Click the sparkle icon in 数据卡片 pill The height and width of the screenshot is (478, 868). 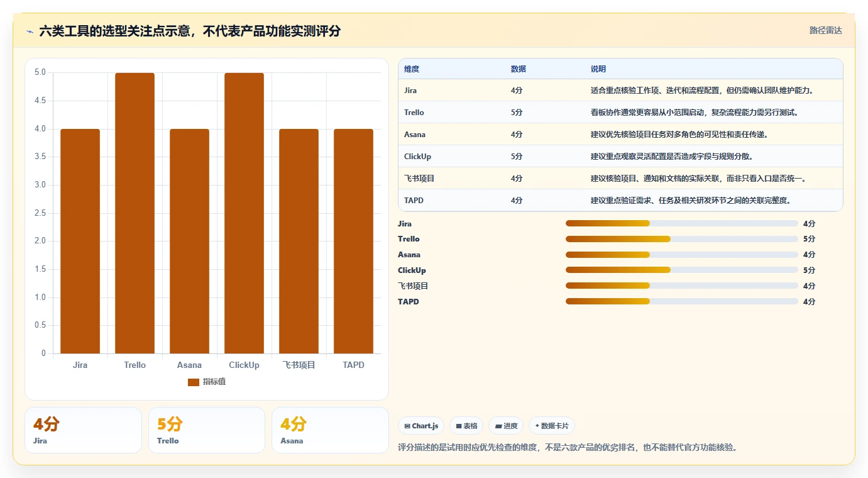click(537, 426)
